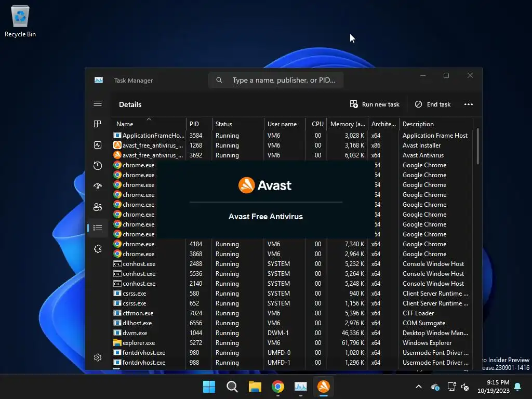Select the ApplicationFrameHost process row
The image size is (532, 399).
292,136
